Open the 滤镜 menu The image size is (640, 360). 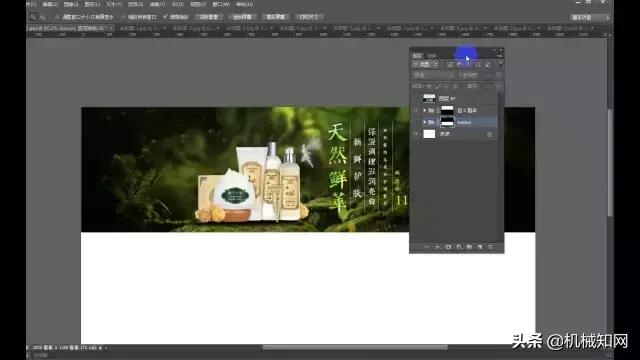point(157,4)
